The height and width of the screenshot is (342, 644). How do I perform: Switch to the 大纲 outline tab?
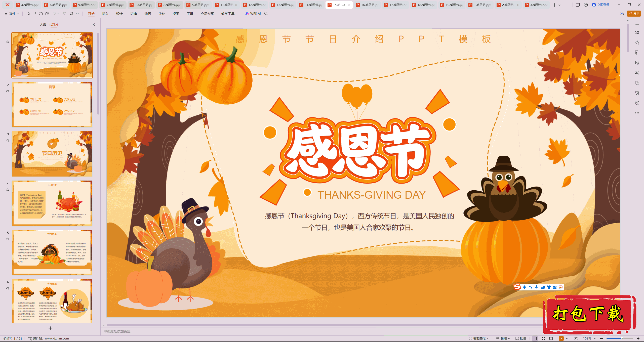point(43,24)
